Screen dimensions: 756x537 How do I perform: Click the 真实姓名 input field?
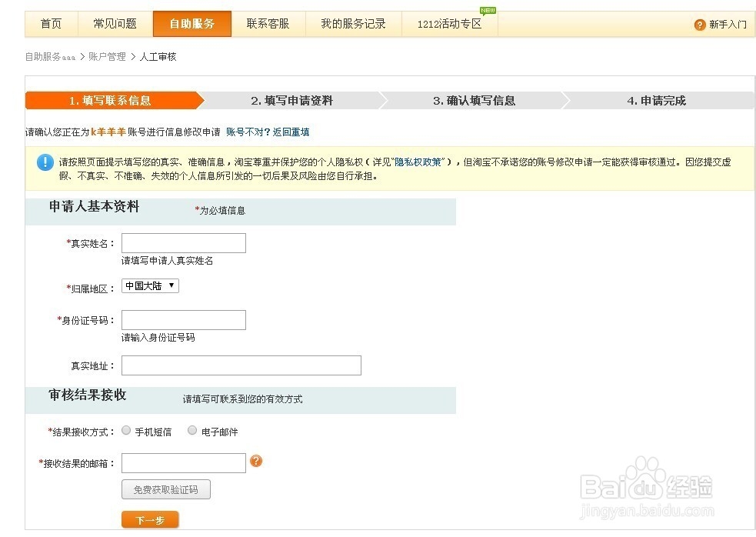pyautogui.click(x=184, y=243)
